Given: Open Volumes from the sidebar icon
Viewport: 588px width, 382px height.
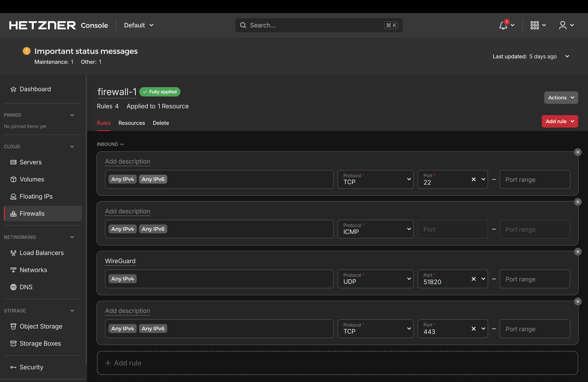Looking at the screenshot, I should click(14, 179).
